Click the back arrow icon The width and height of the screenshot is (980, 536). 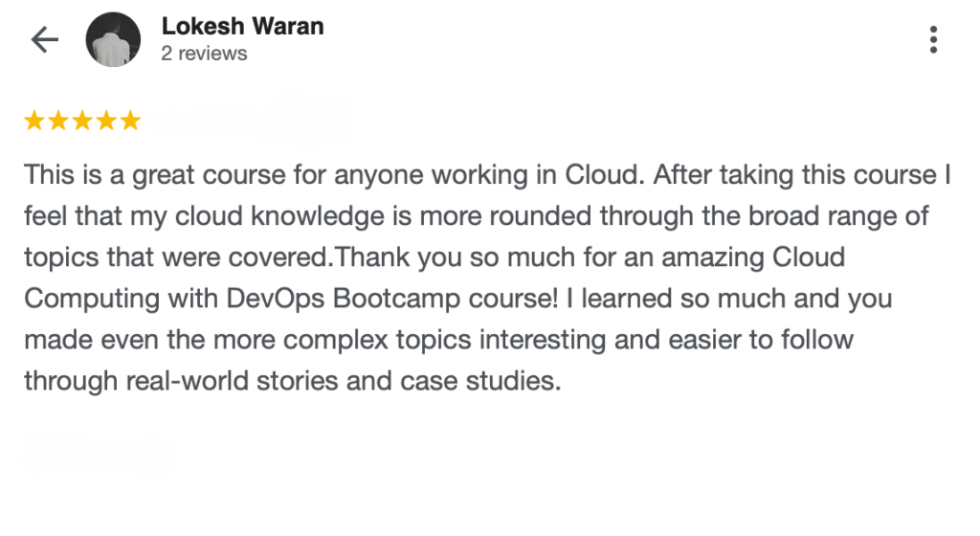point(44,39)
